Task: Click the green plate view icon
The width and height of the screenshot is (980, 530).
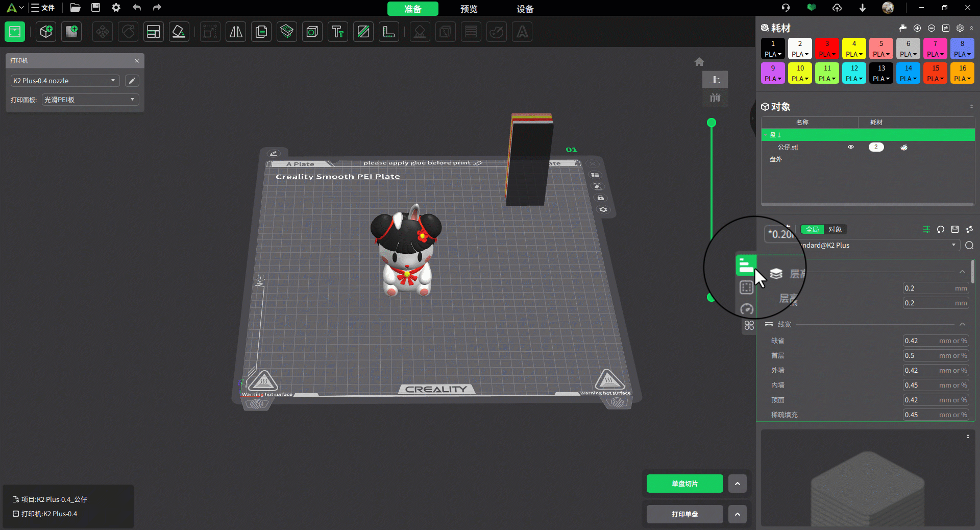Action: [15, 32]
